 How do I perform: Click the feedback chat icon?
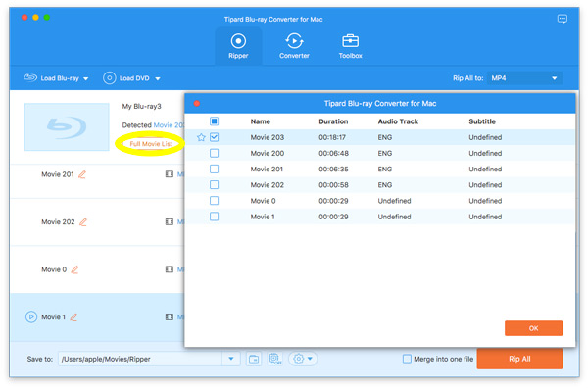click(562, 19)
